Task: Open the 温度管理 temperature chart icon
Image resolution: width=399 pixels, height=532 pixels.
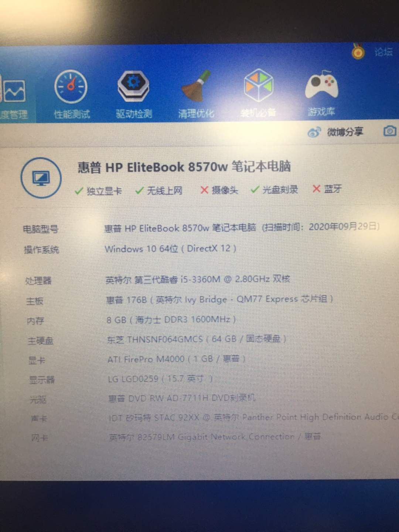Action: click(x=14, y=91)
